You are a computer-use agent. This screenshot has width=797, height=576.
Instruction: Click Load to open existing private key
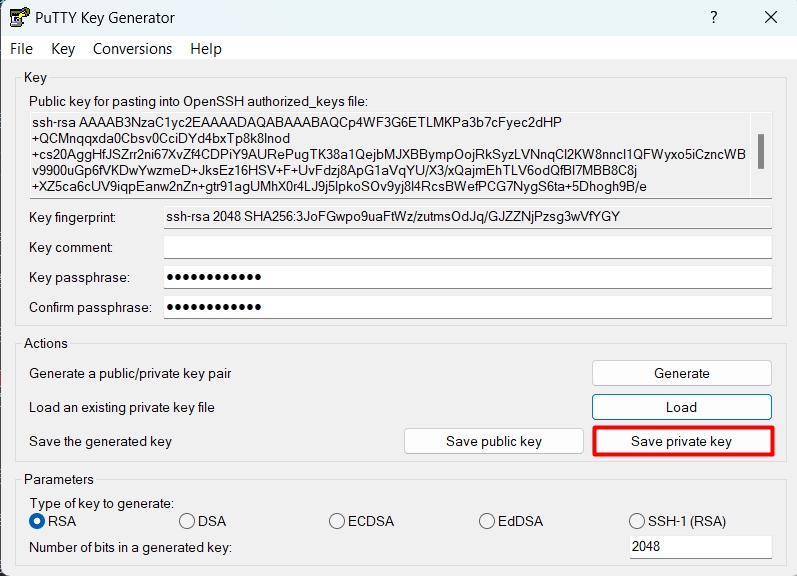pyautogui.click(x=681, y=407)
